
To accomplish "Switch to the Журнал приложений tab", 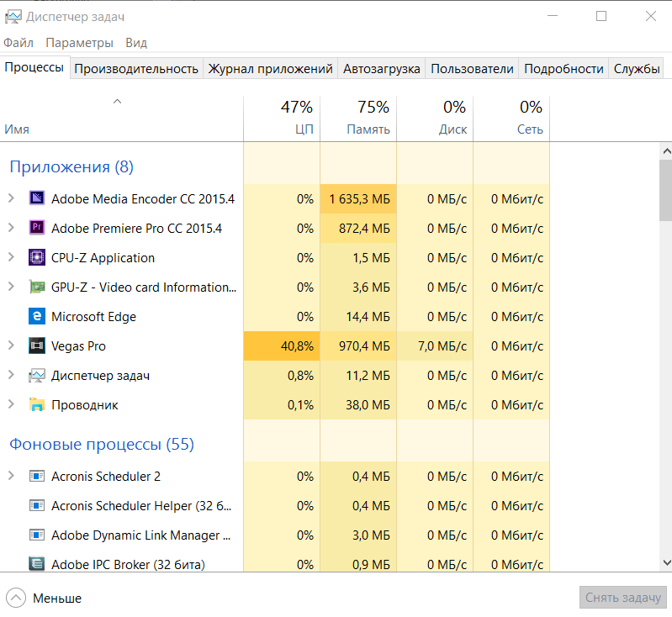I will tap(271, 69).
